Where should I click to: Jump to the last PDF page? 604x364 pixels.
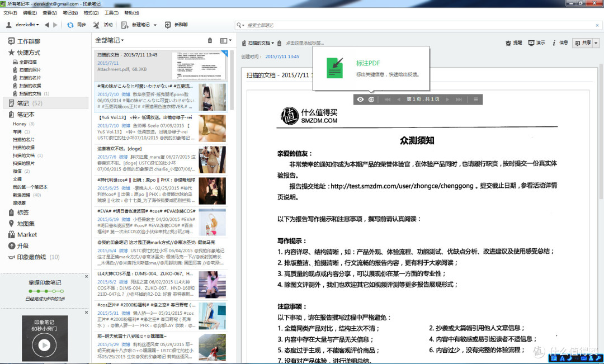(459, 100)
